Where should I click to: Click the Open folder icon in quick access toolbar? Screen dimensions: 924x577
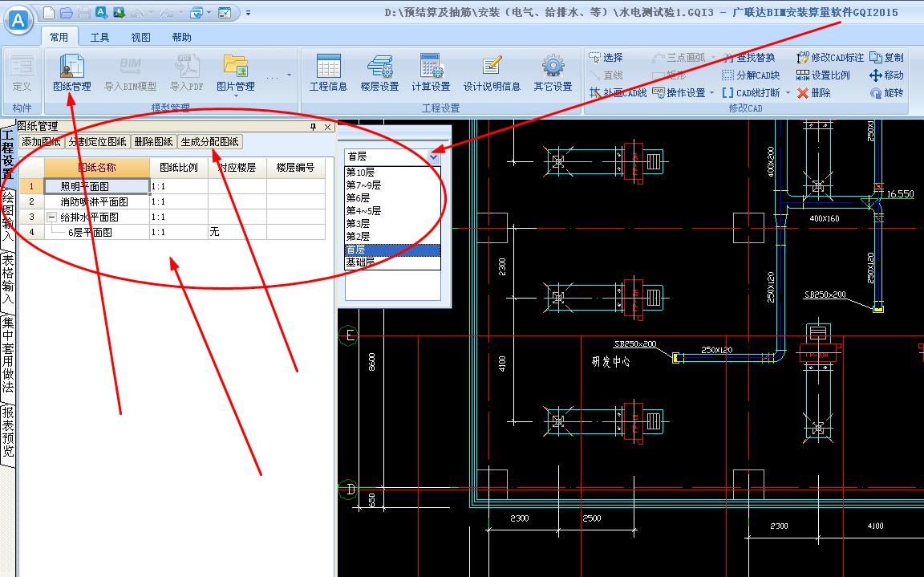pos(67,12)
